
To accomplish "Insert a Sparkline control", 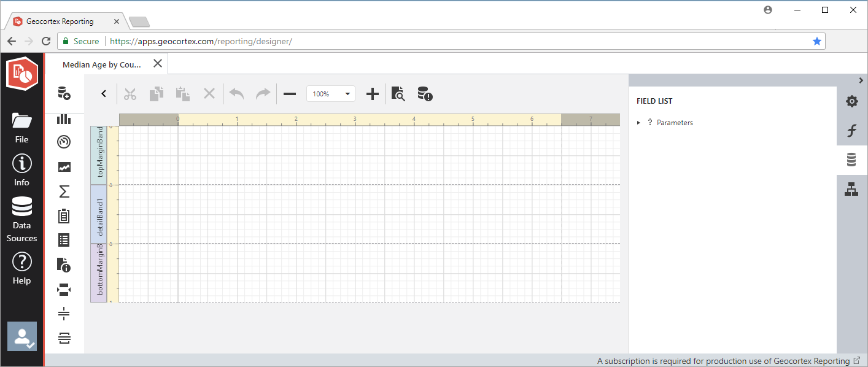I will coord(64,166).
